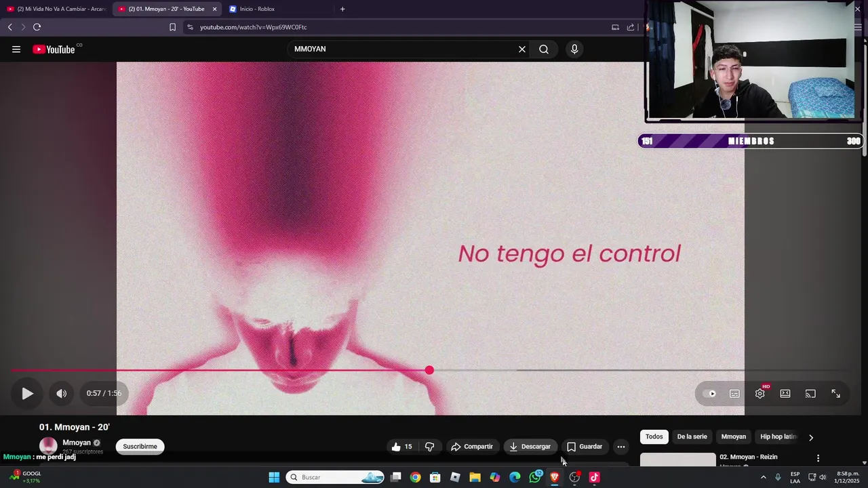868x488 pixels.
Task: Mute the video using the speaker icon
Action: tap(61, 393)
